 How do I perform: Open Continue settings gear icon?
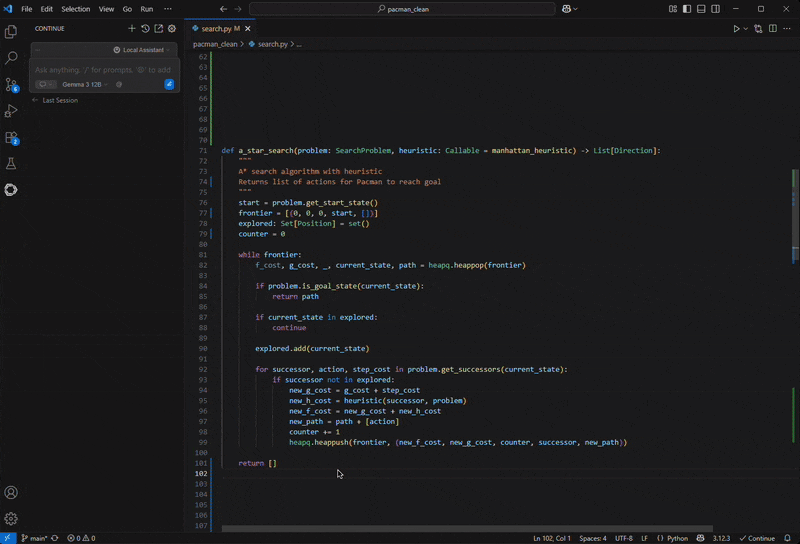(171, 29)
